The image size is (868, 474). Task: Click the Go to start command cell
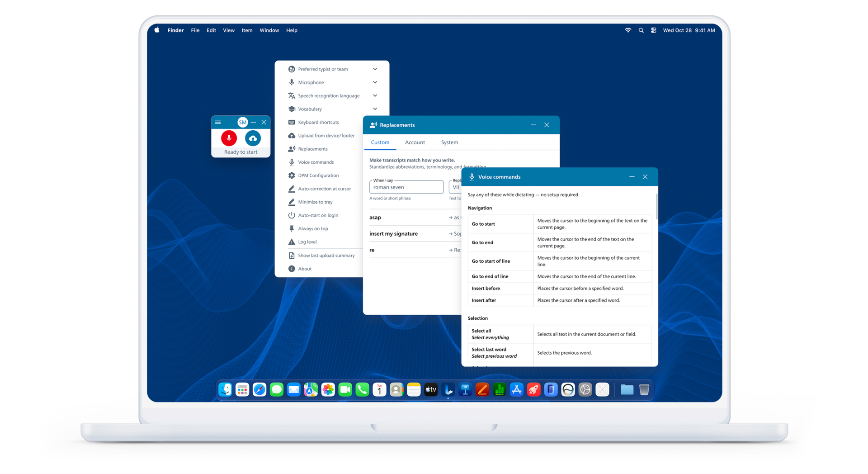click(x=500, y=224)
